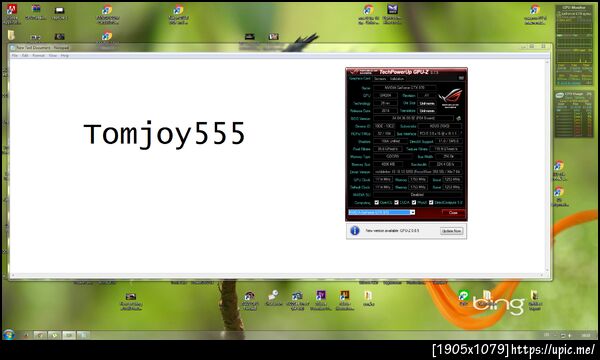Screen dimensions: 600x360
Task: Click the Close button in GPU-Z
Action: click(x=453, y=212)
